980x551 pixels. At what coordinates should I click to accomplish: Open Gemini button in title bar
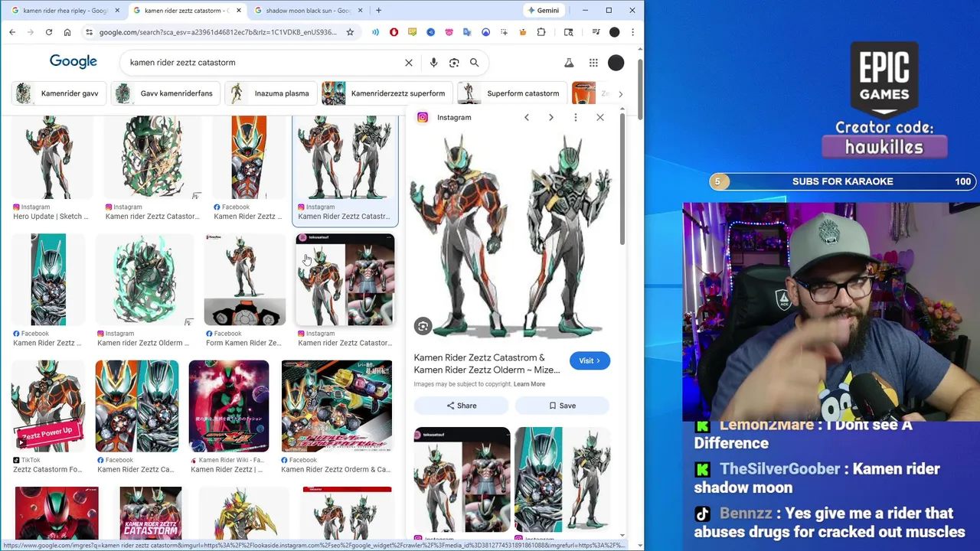[x=544, y=11]
